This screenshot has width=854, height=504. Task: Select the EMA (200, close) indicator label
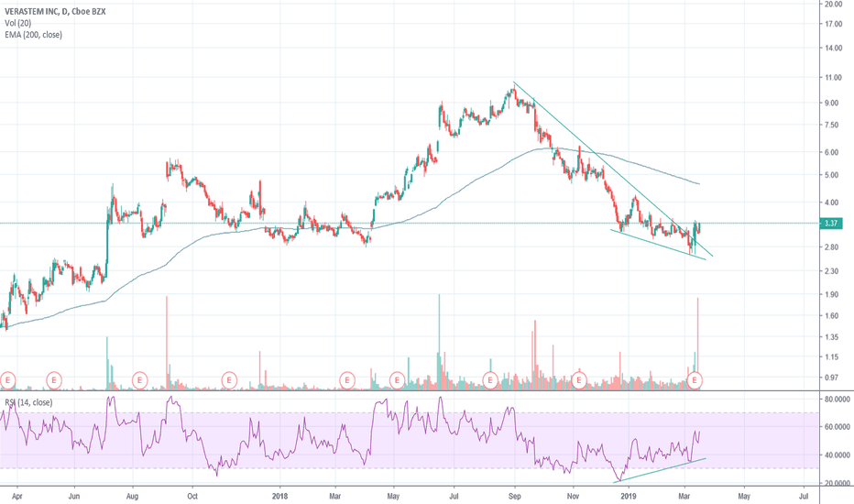(x=33, y=35)
